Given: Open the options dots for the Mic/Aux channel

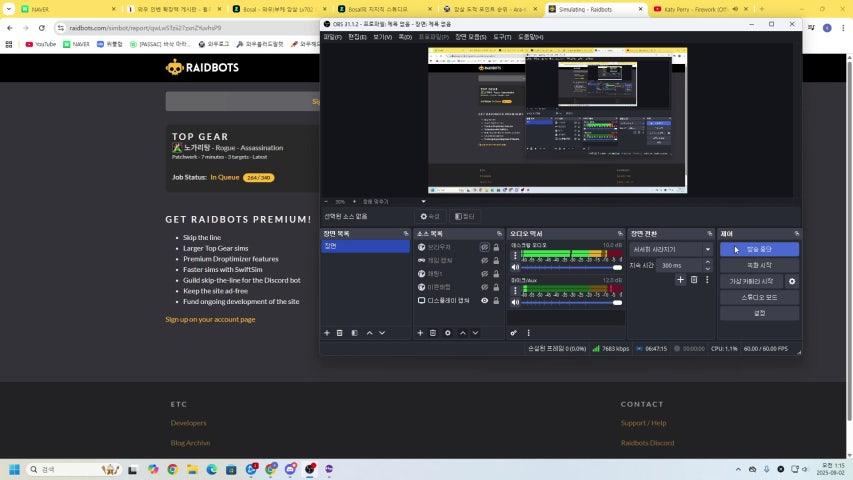Looking at the screenshot, I should coord(515,291).
